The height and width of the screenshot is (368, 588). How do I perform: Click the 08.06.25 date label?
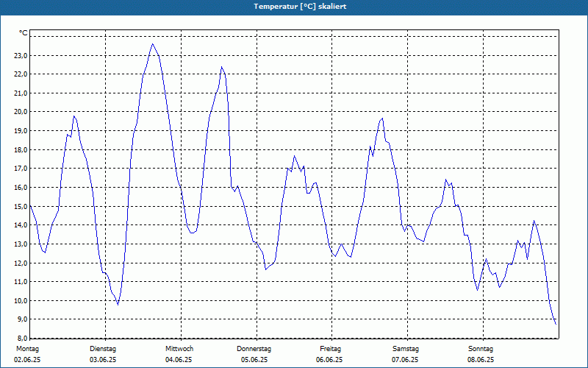[481, 360]
